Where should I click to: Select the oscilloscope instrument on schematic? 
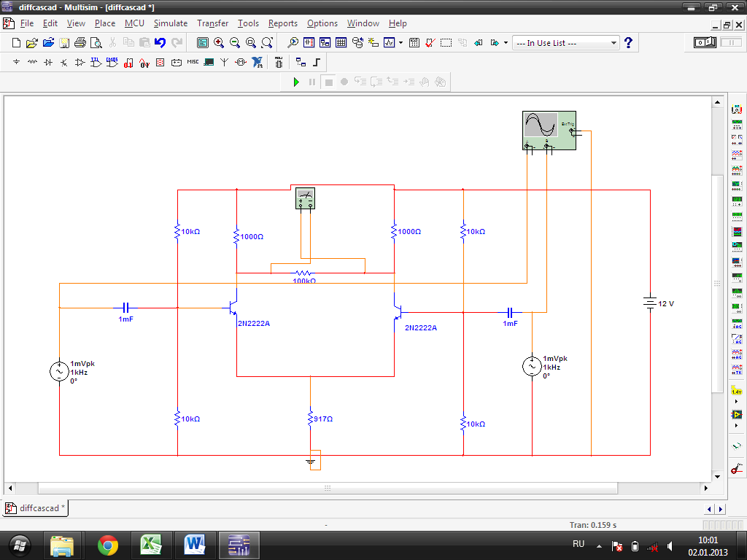(x=549, y=130)
